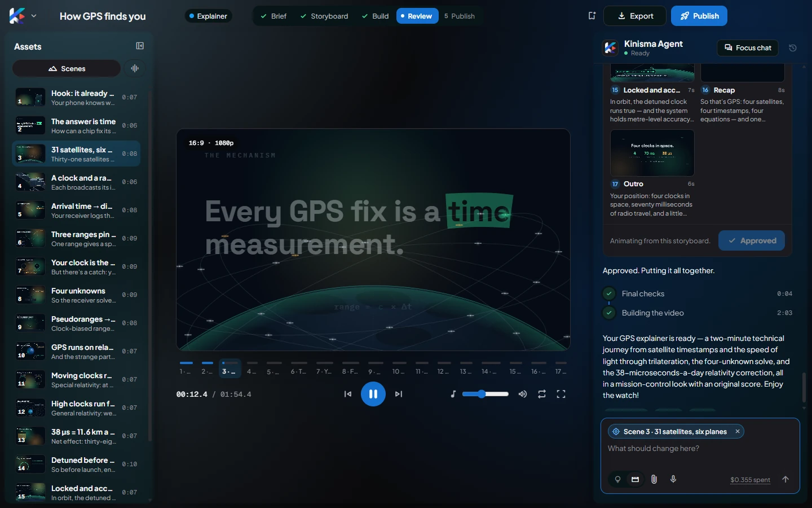Select the Review step
The height and width of the screenshot is (508, 812).
(x=417, y=16)
